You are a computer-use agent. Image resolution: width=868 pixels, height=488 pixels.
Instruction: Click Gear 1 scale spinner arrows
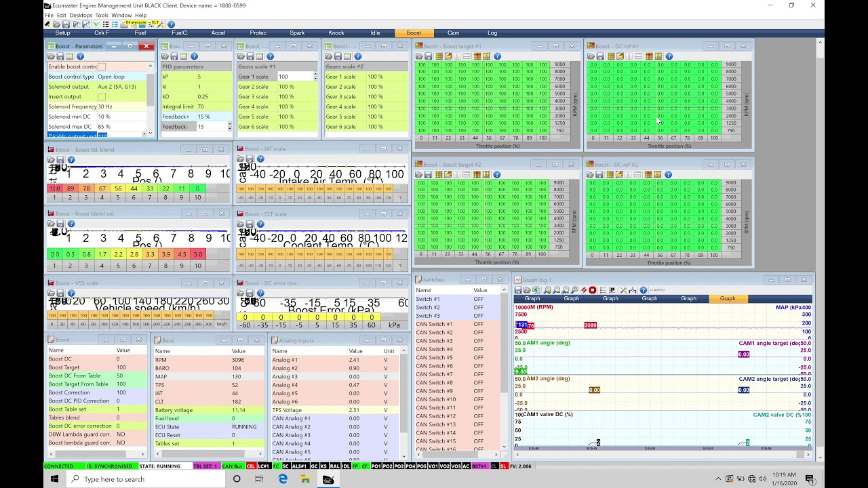(x=315, y=77)
